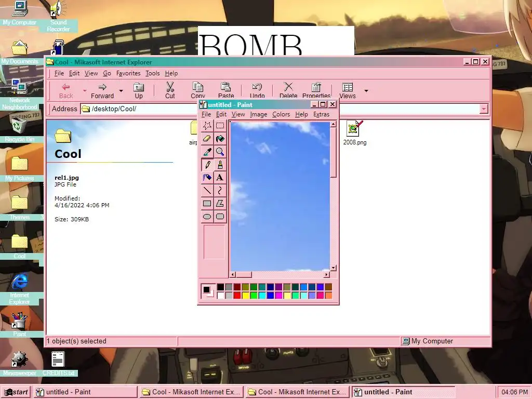Pick the yellow color swatch in palette
The image size is (532, 399).
click(x=245, y=296)
